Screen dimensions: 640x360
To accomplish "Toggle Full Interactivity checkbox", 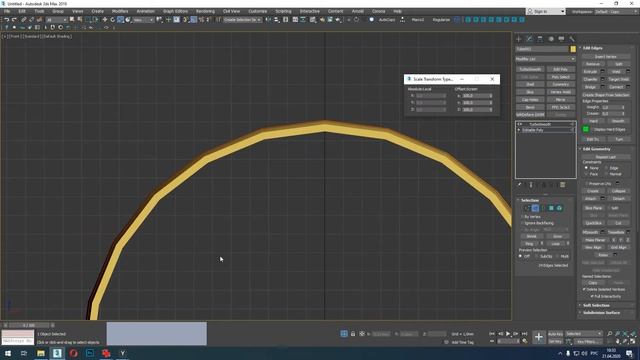I will [x=592, y=296].
